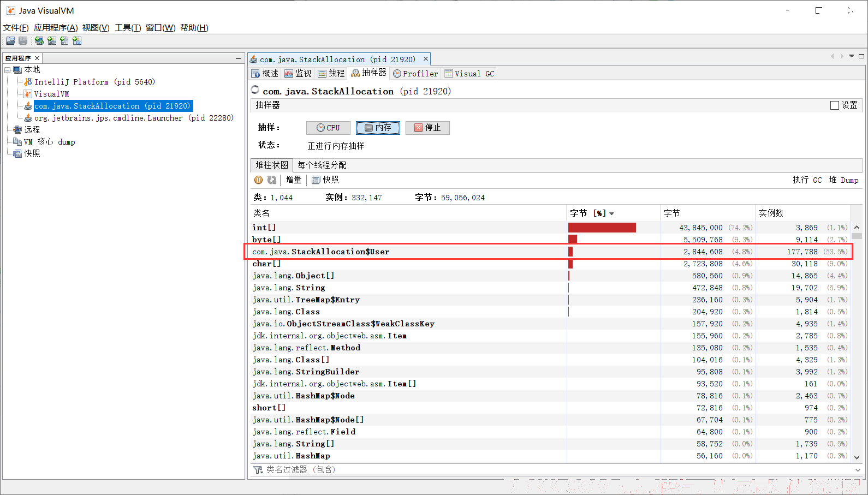Switch to the 线程 tab
This screenshot has height=495, width=868.
[x=331, y=74]
